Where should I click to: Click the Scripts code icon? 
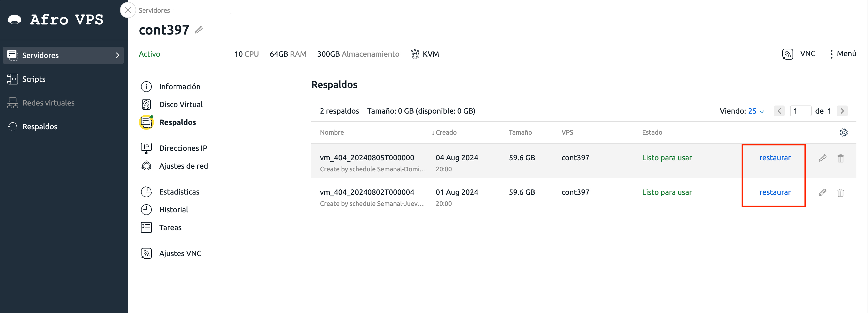(12, 79)
